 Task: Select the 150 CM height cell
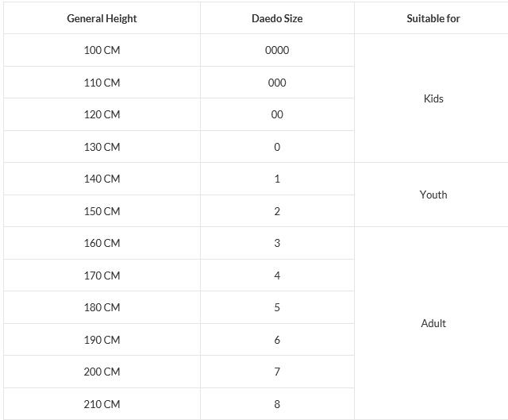(102, 211)
